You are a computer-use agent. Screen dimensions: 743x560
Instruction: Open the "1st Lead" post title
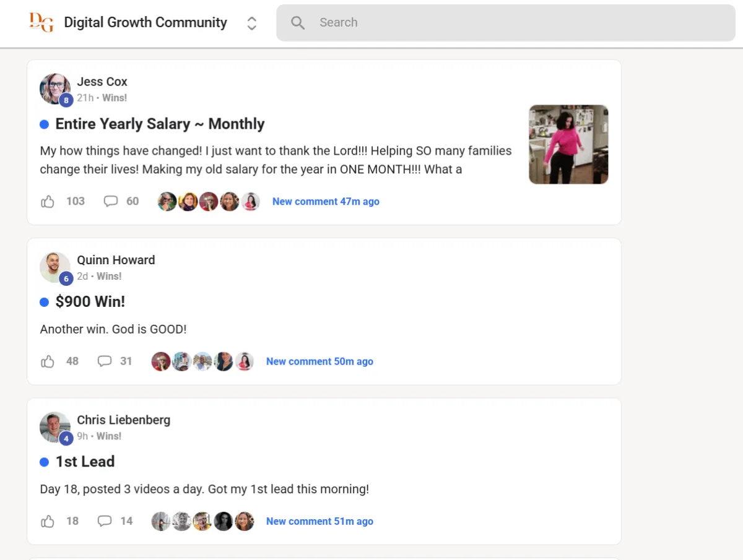(x=85, y=462)
